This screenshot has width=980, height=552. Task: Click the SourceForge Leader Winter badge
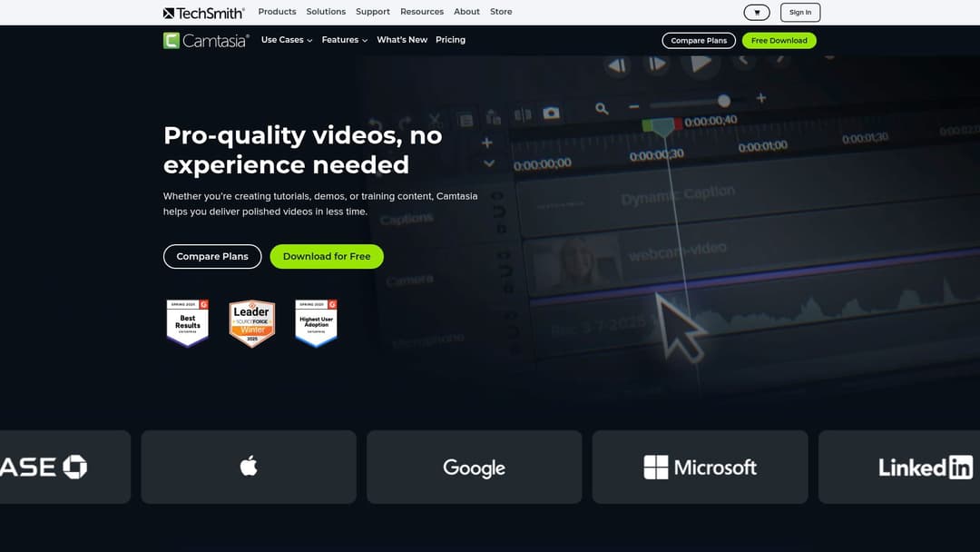point(252,323)
